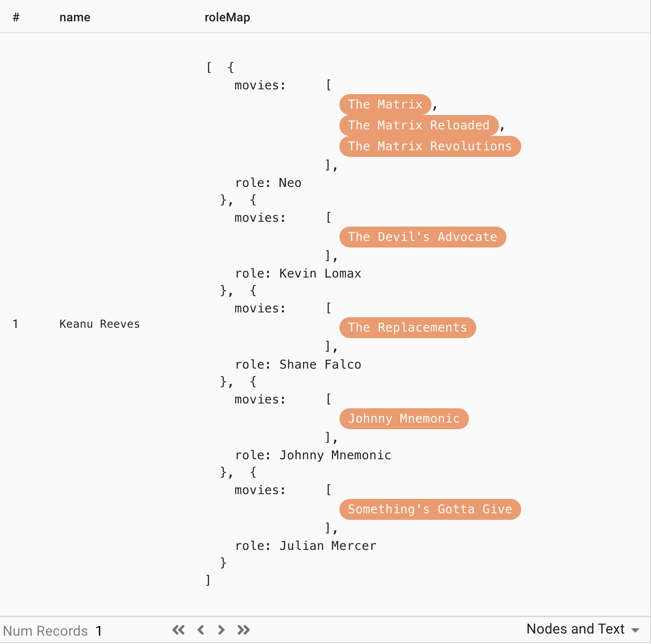Click the role: Kevin Lomax text

(x=298, y=274)
